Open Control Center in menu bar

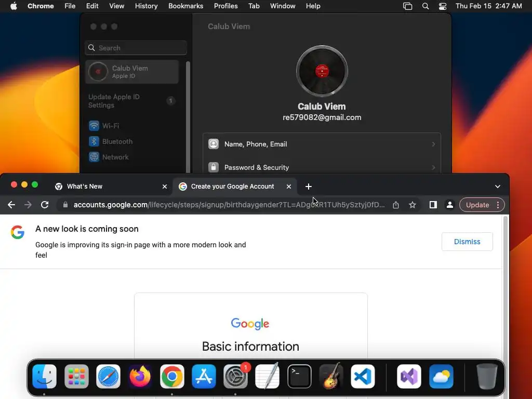tap(443, 6)
